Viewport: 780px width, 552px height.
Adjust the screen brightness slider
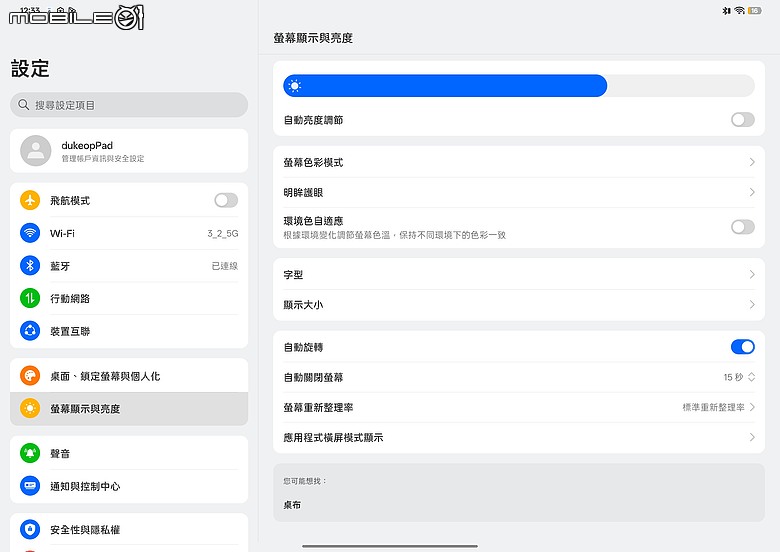click(519, 86)
